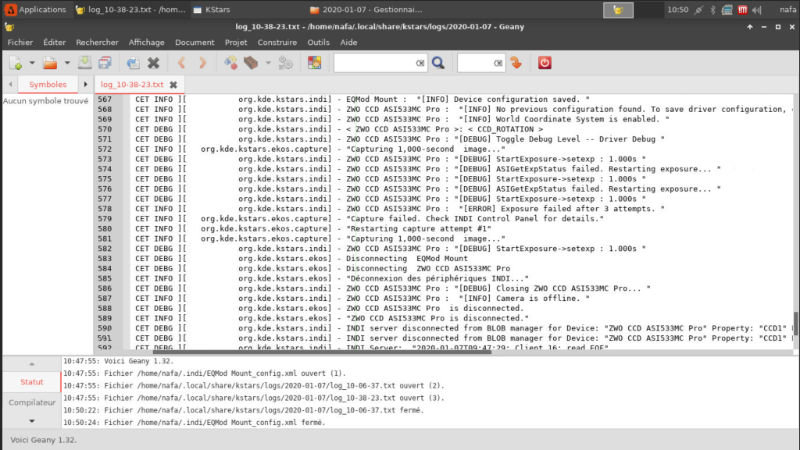
Task: Click line 587 Camera is offline
Action: click(362, 298)
